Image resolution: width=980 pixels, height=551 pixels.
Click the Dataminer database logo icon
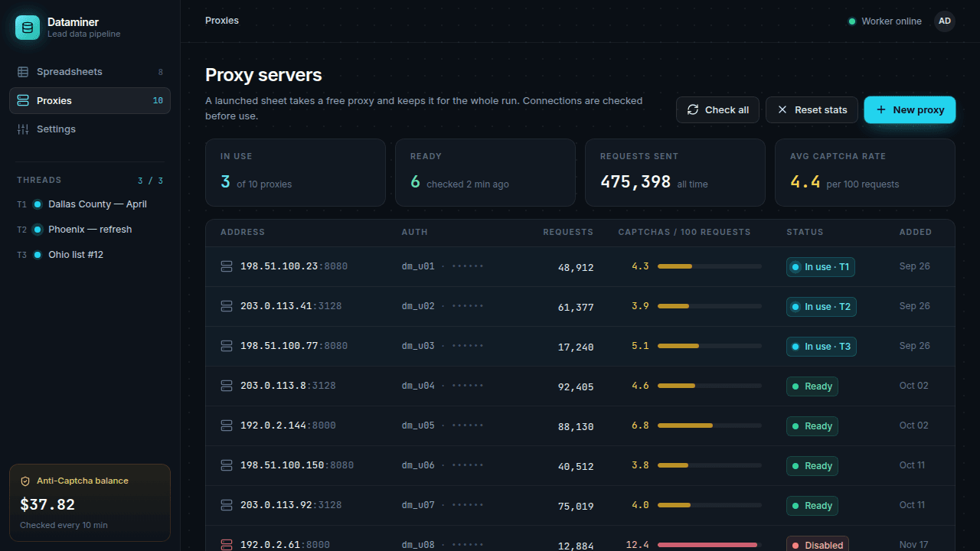(x=28, y=28)
